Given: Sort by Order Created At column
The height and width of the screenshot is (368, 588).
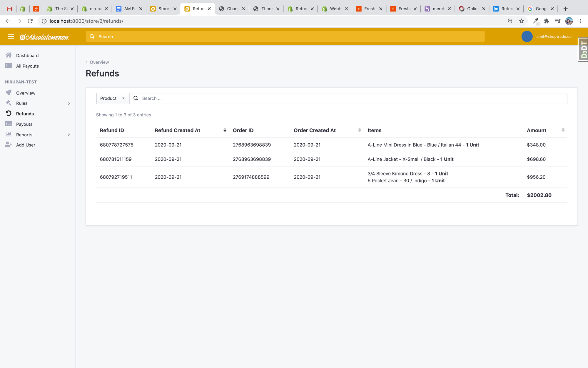Looking at the screenshot, I should [x=359, y=130].
